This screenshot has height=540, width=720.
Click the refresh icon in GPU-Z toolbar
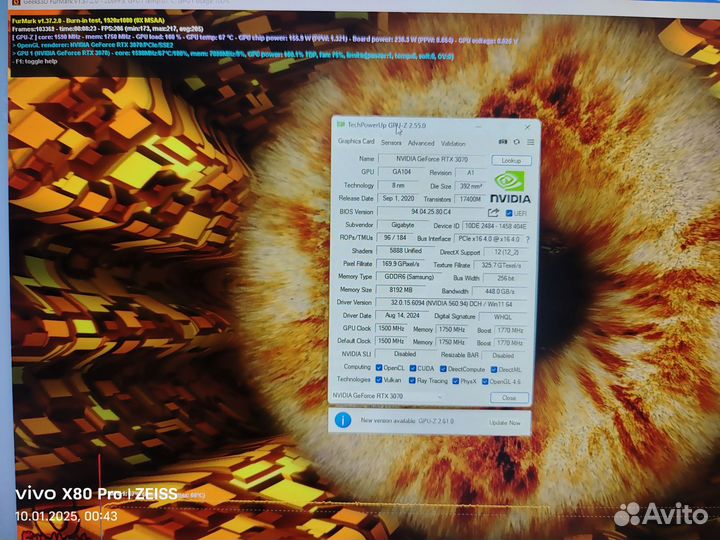(516, 142)
